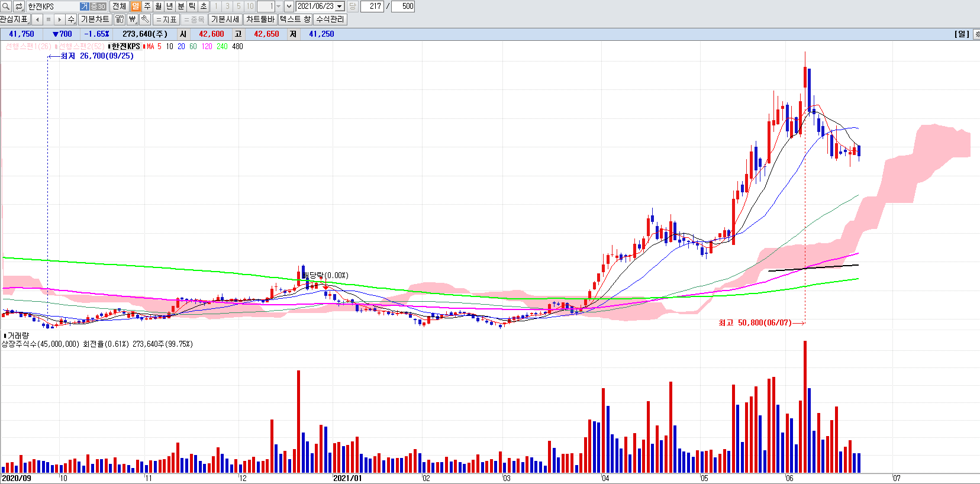This screenshot has height=484, width=980.
Task: Click the [일] period label at chart right
Action: [962, 34]
